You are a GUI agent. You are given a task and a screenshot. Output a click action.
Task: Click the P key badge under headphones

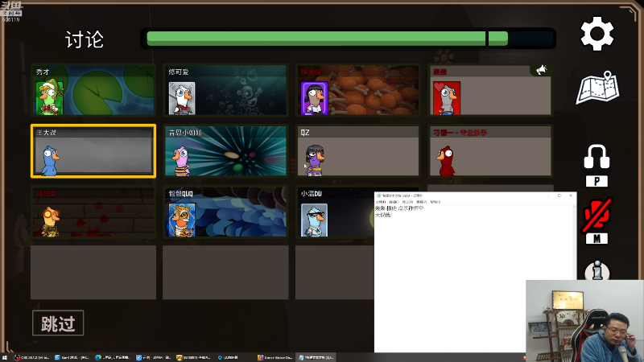point(597,181)
